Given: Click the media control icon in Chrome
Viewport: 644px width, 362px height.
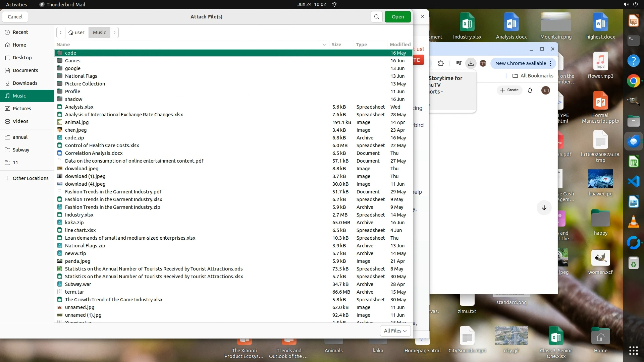Looking at the screenshot, I should [459, 63].
